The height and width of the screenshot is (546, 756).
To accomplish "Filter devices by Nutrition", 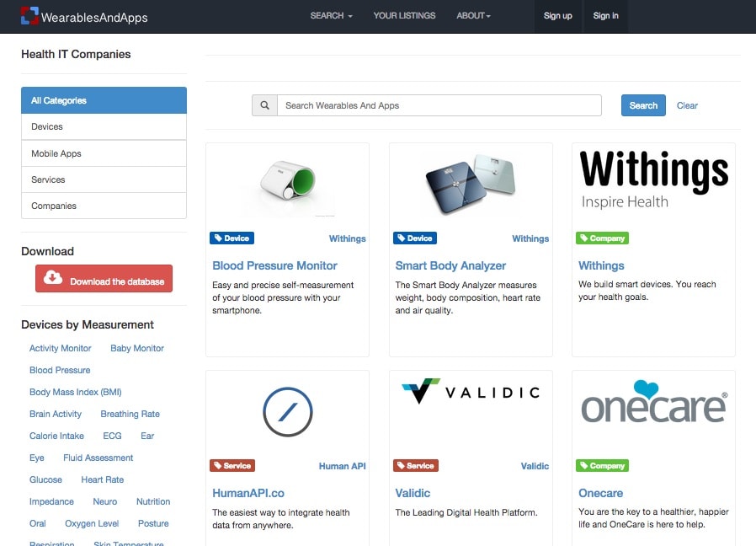I will (x=153, y=501).
